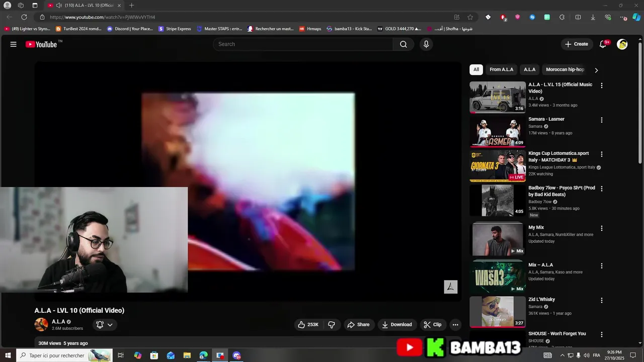Click the Clip button

(x=433, y=325)
